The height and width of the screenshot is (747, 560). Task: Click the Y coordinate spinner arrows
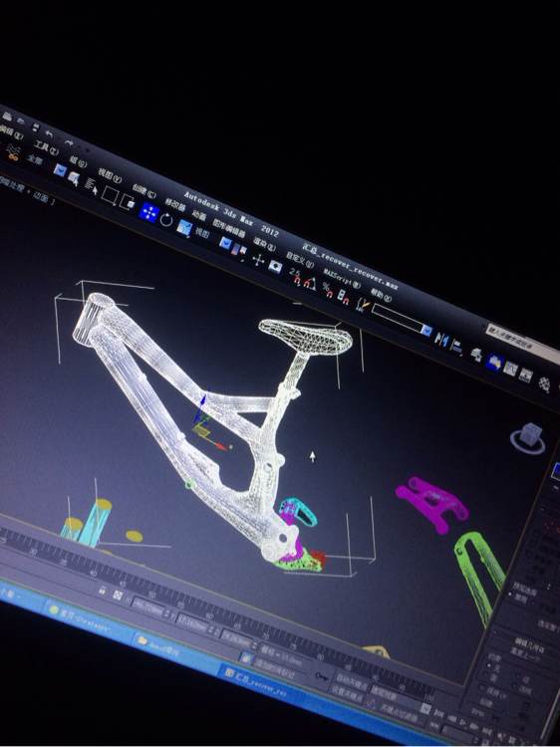[x=211, y=627]
